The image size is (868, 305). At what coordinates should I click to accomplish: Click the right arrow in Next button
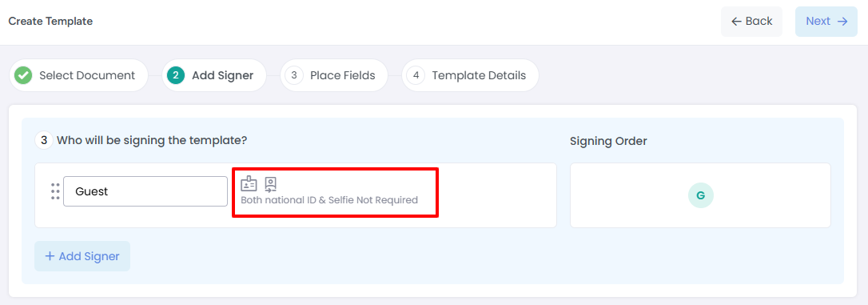842,21
